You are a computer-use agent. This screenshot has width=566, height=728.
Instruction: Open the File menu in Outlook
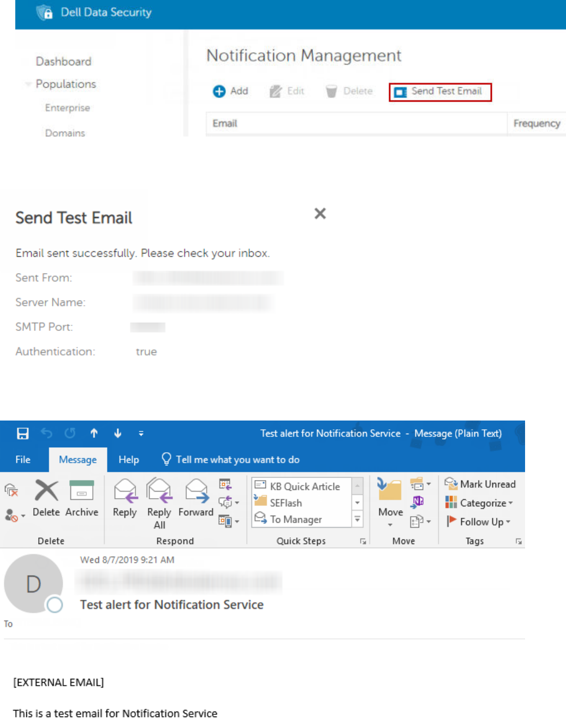tap(23, 460)
